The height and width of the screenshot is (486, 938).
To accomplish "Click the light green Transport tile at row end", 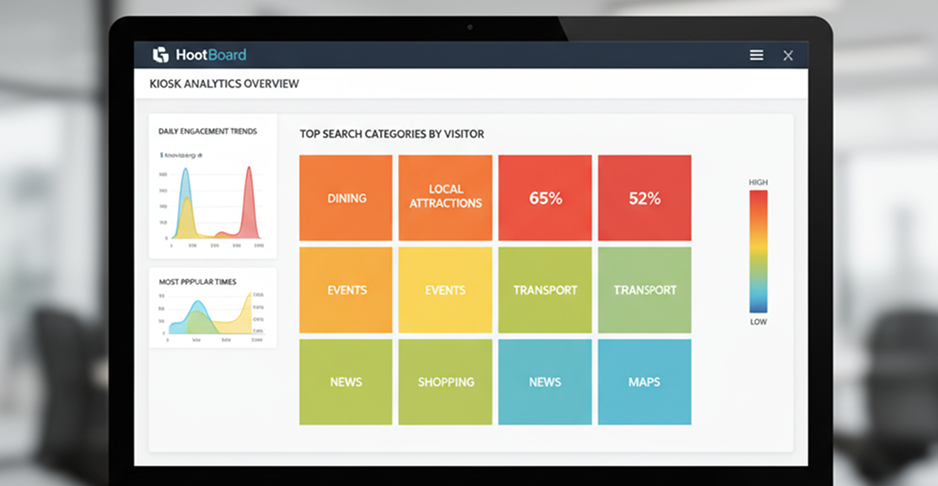I will tap(644, 290).
